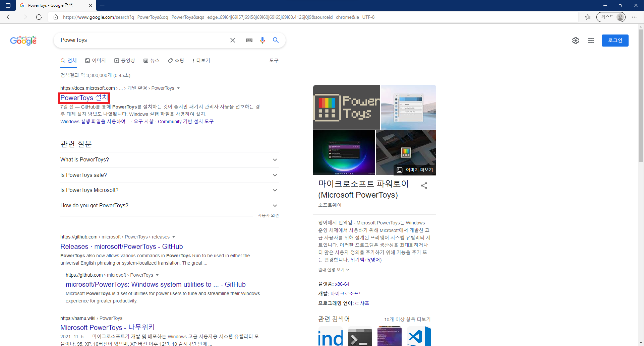Expand the 'Is PowerToys Microsoft?' question
Image resolution: width=644 pixels, height=346 pixels.
point(169,190)
